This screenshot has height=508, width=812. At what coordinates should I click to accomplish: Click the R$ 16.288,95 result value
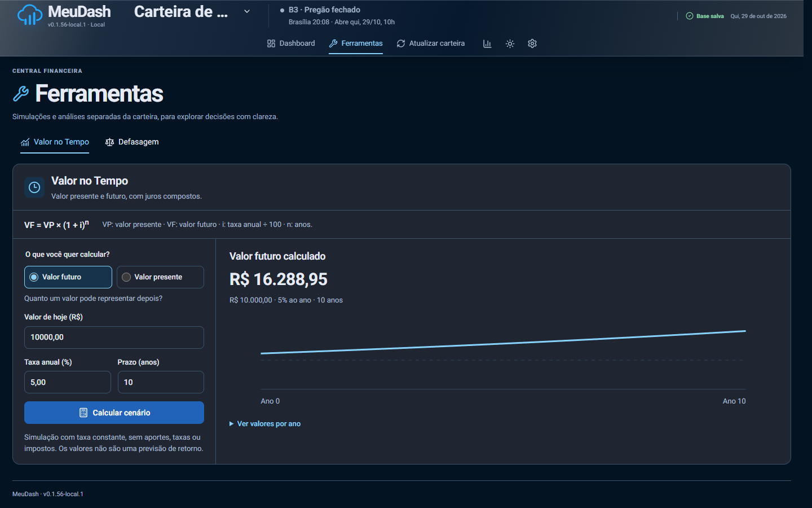(279, 279)
